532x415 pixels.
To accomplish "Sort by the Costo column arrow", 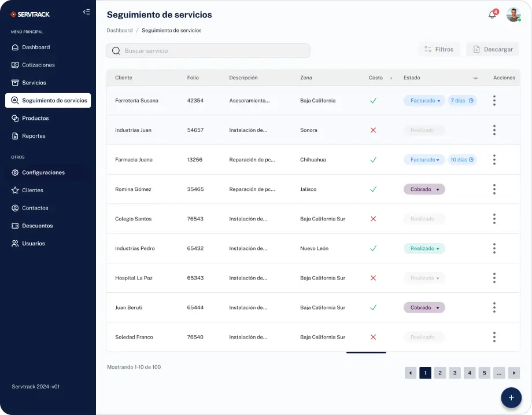I will [391, 78].
